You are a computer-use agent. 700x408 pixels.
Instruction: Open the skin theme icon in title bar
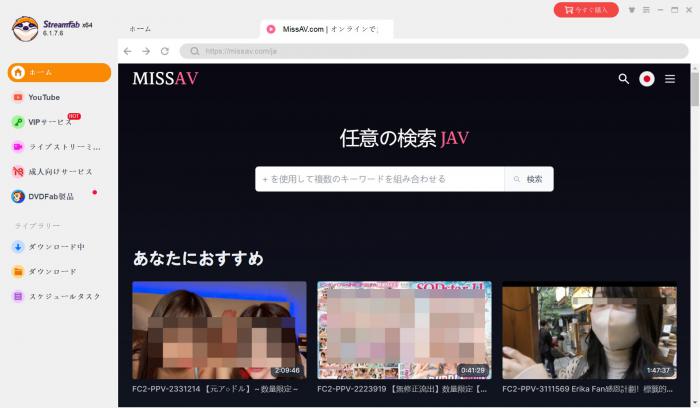click(x=632, y=10)
